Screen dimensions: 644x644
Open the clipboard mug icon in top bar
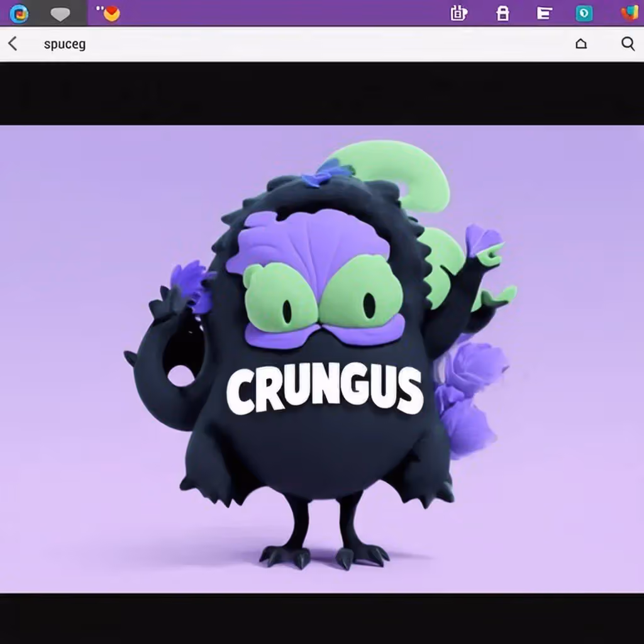pos(458,13)
